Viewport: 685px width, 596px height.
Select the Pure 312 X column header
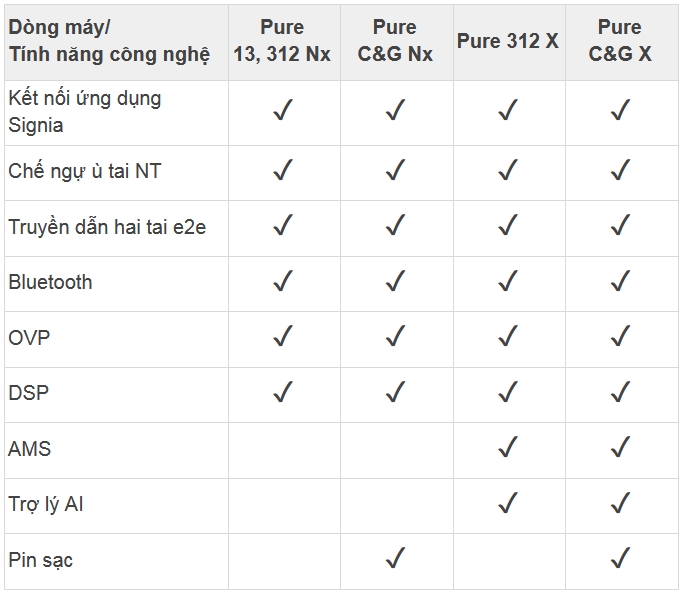(x=507, y=41)
